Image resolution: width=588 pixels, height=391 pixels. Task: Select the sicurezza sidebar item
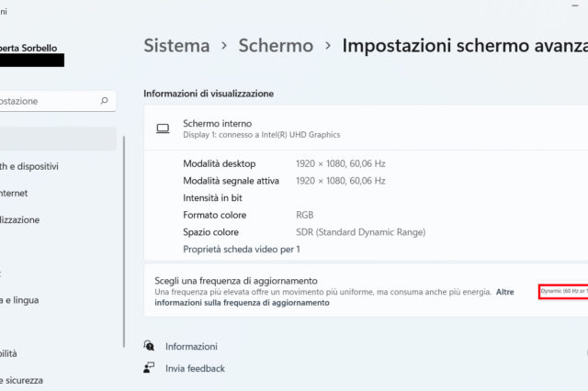coord(22,379)
